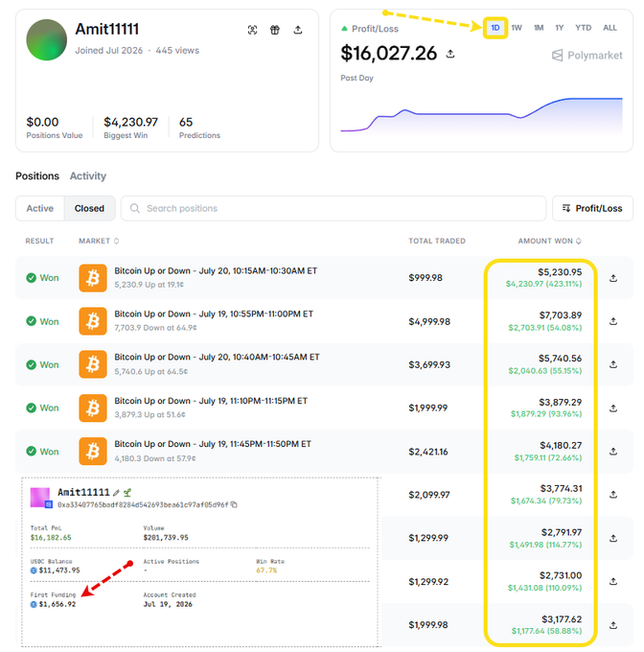Viewport: 644px width, 652px height.
Task: Open the Profit/Loss sort dropdown
Action: pyautogui.click(x=592, y=208)
